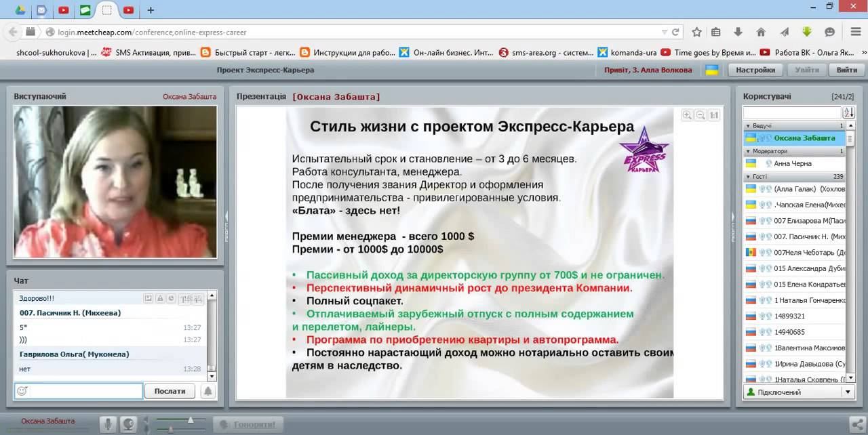Switch to the mail browser tab
868x435 pixels.
pyautogui.click(x=42, y=10)
